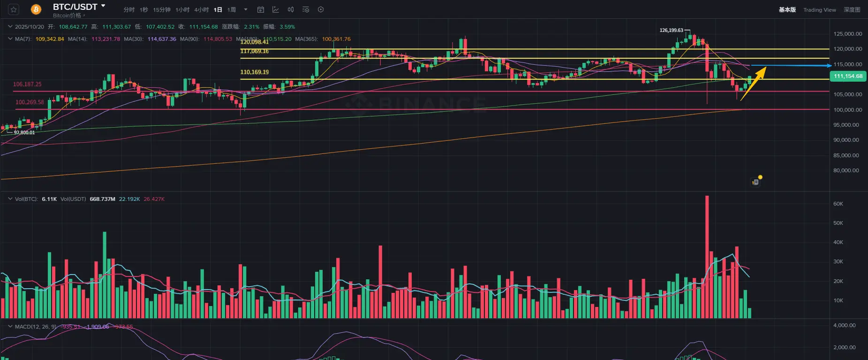Expand more time interval options arrow

(246, 9)
